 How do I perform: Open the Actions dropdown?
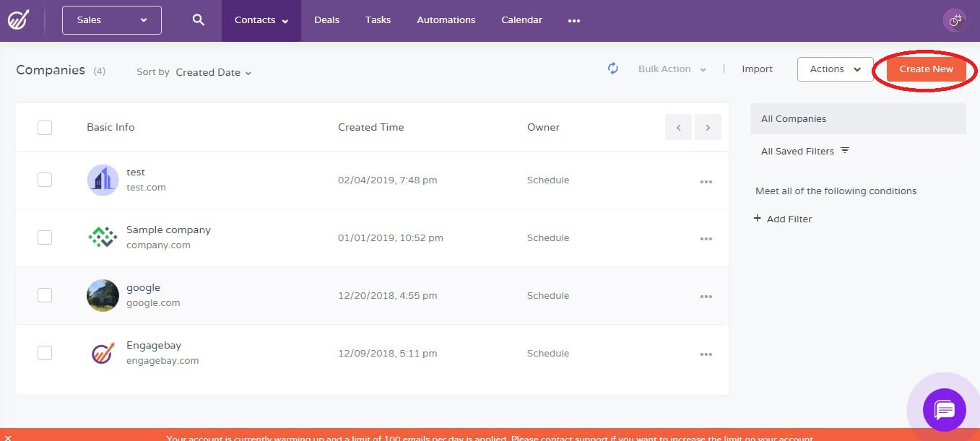[x=834, y=69]
